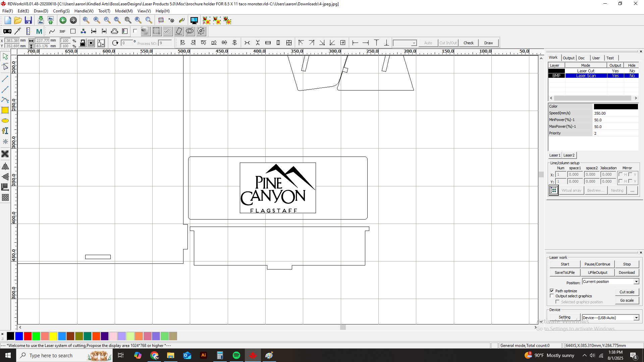Click the Download button
This screenshot has height=362, width=644.
tap(627, 273)
